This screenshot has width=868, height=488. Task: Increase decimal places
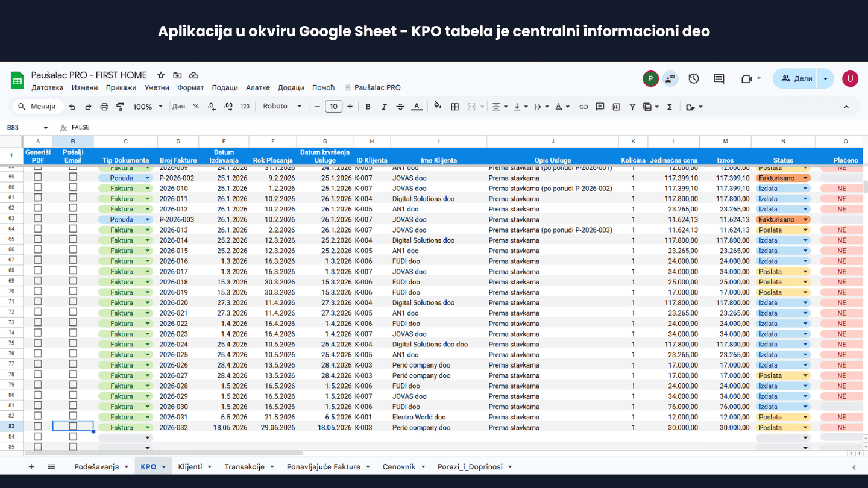point(228,107)
